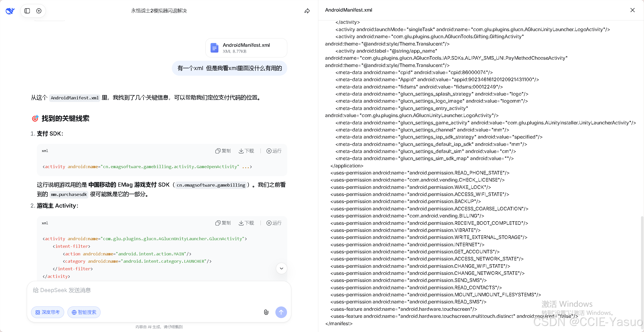The image size is (644, 332).
Task: Click the uses-feature touchscreen line
Action: [404, 309]
